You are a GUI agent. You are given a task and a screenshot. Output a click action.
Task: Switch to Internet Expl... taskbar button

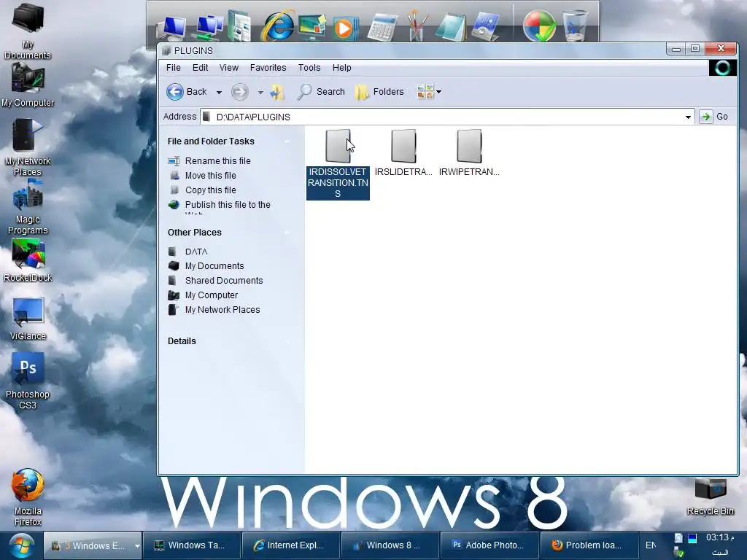291,545
